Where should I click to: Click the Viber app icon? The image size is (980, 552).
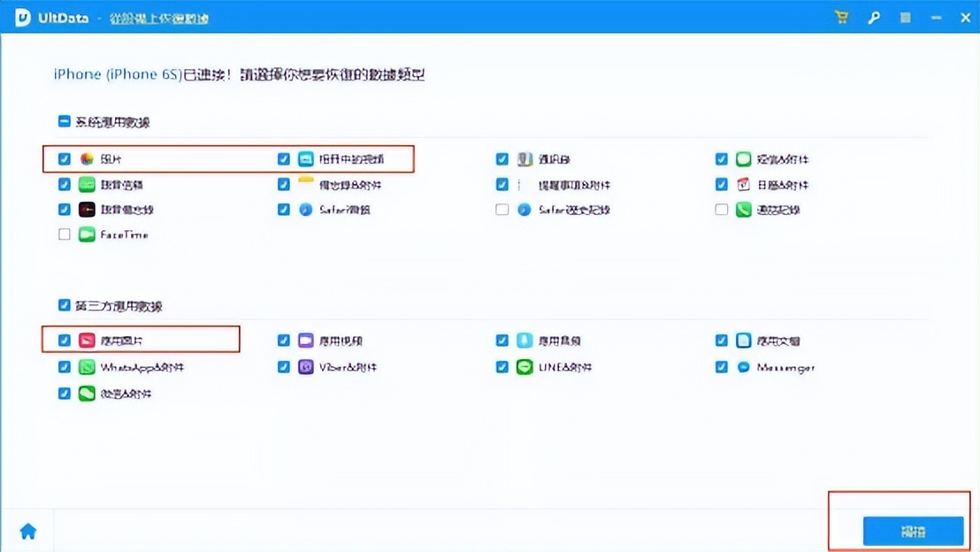click(x=304, y=366)
